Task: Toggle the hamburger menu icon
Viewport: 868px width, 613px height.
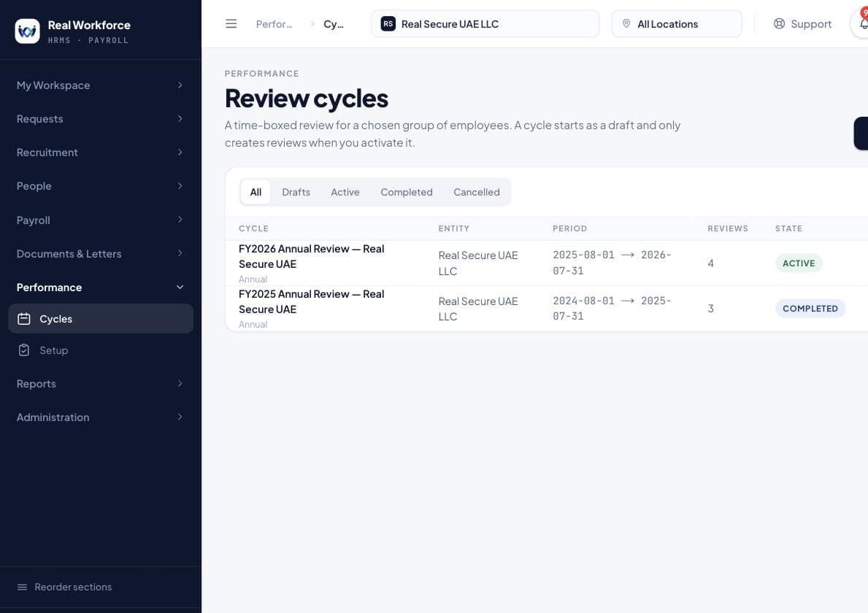Action: [231, 24]
